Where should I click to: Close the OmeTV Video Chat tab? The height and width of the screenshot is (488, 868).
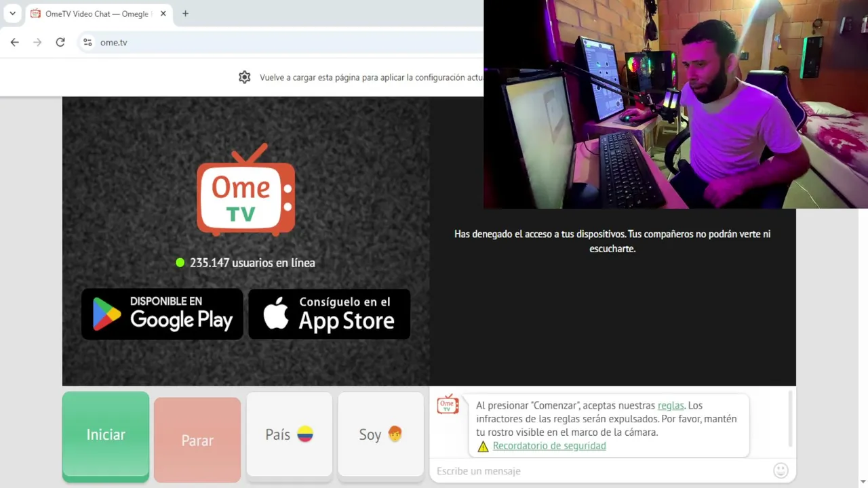(163, 14)
